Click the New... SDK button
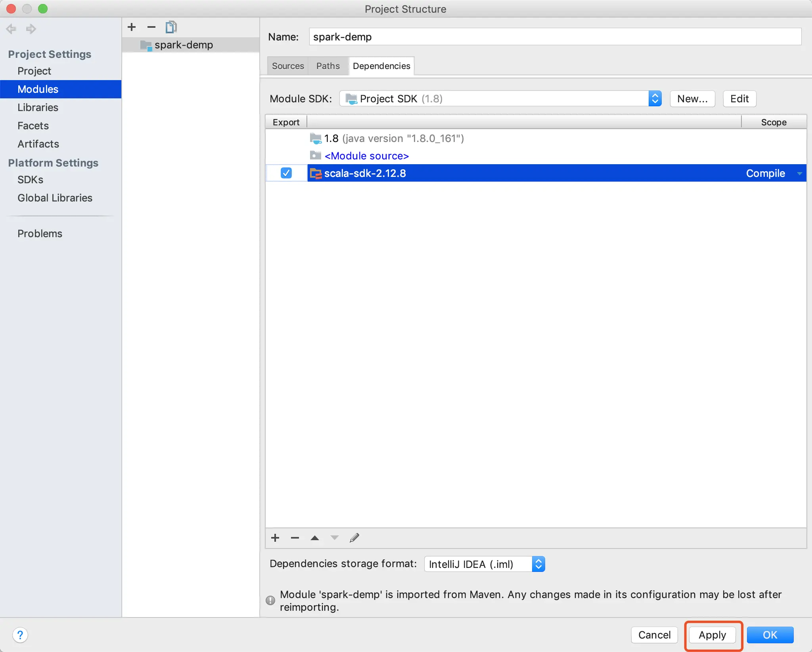812x652 pixels. click(x=692, y=98)
